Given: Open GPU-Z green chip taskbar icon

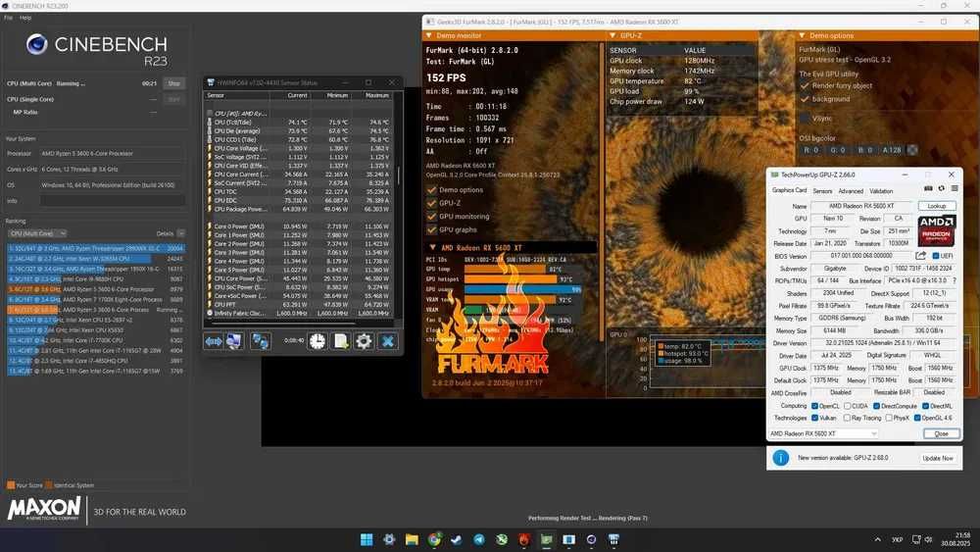Looking at the screenshot, I should tap(547, 539).
